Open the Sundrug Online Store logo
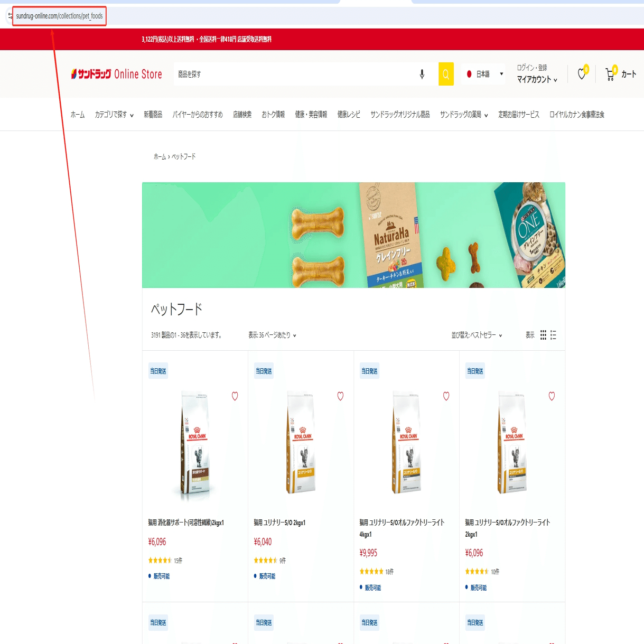 coord(117,74)
